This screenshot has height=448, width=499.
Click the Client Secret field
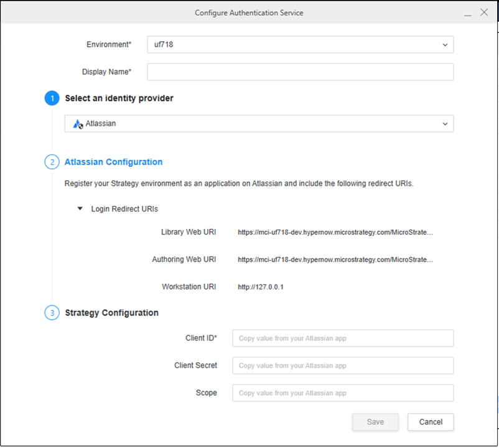click(342, 366)
